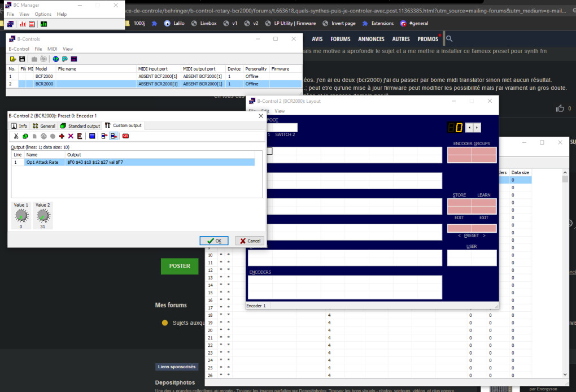Switch to the Standard output tab
Image resolution: width=576 pixels, height=392 pixels.
pyautogui.click(x=80, y=126)
